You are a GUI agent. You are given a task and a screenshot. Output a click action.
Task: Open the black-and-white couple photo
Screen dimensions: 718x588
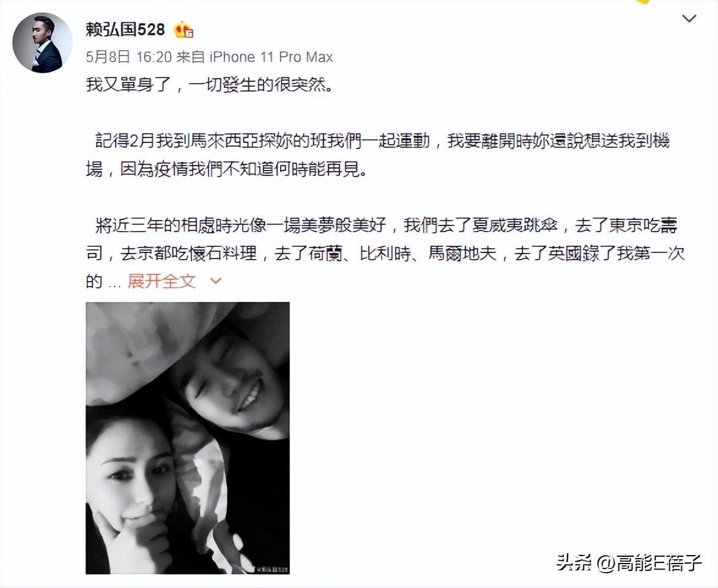tap(188, 438)
